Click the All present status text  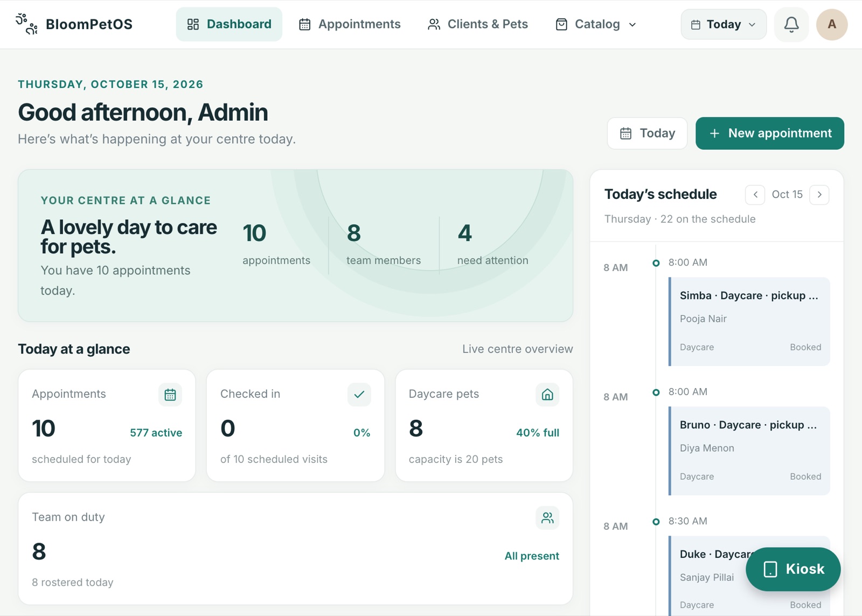point(532,556)
